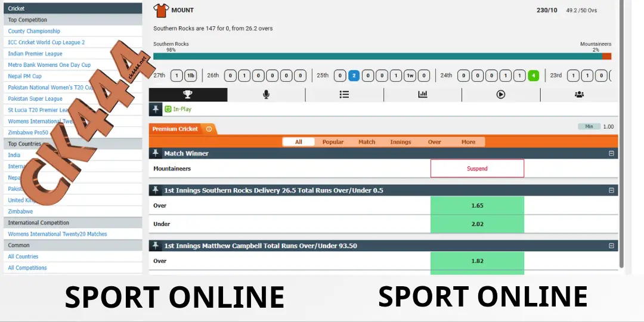Screen dimensions: 644x322
Task: Select the All market filter tab
Action: tap(299, 142)
